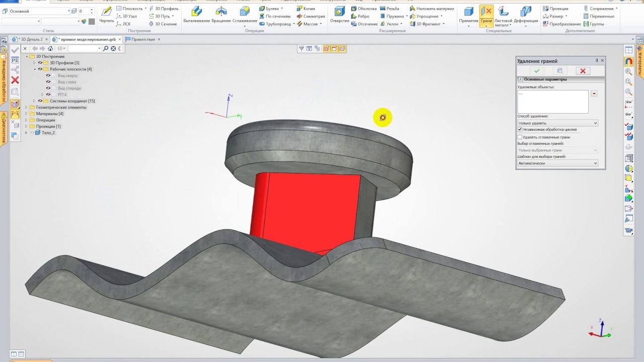Open the Менеджер обработок side tab
Screen dimensions: 644x362
(x=4, y=79)
